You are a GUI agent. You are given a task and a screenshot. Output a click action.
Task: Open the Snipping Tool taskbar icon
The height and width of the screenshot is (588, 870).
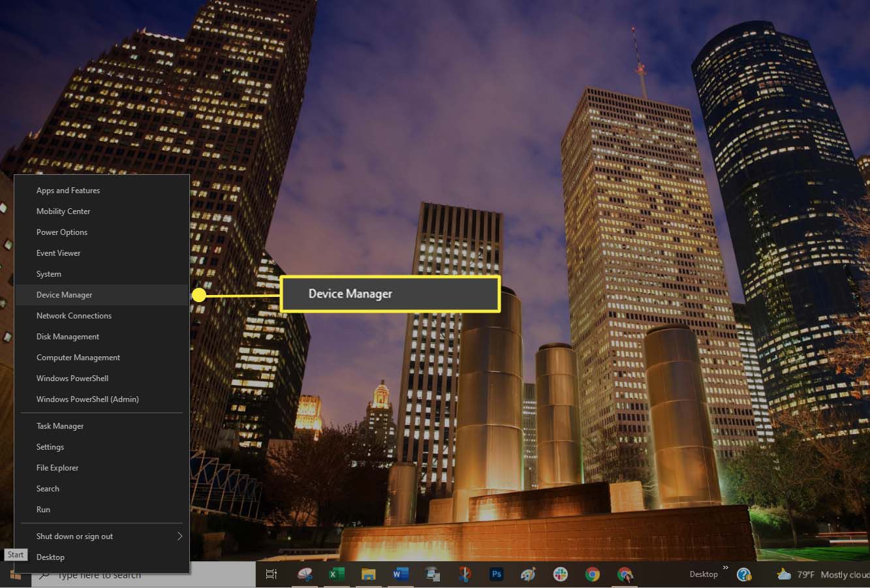[x=305, y=574]
